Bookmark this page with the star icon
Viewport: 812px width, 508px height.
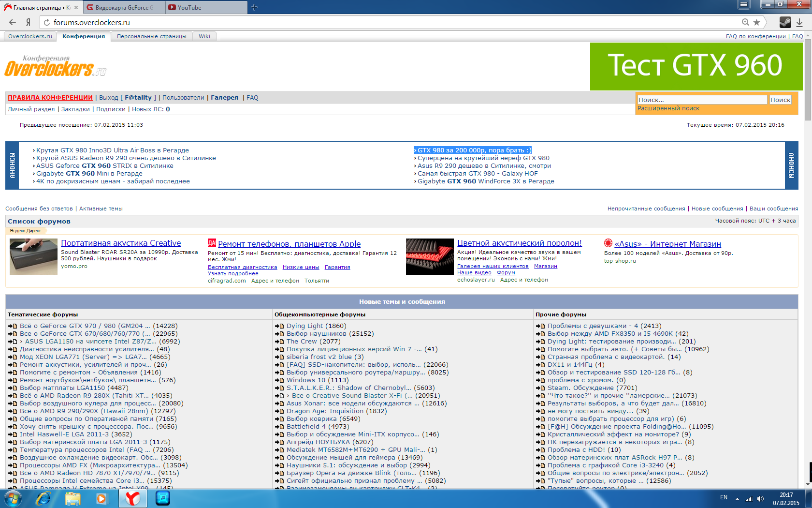(757, 22)
